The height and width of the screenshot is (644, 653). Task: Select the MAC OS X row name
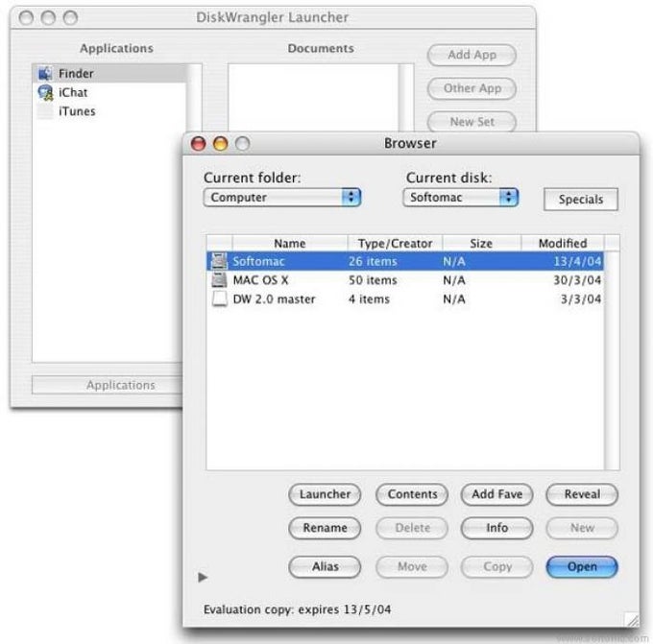click(260, 280)
